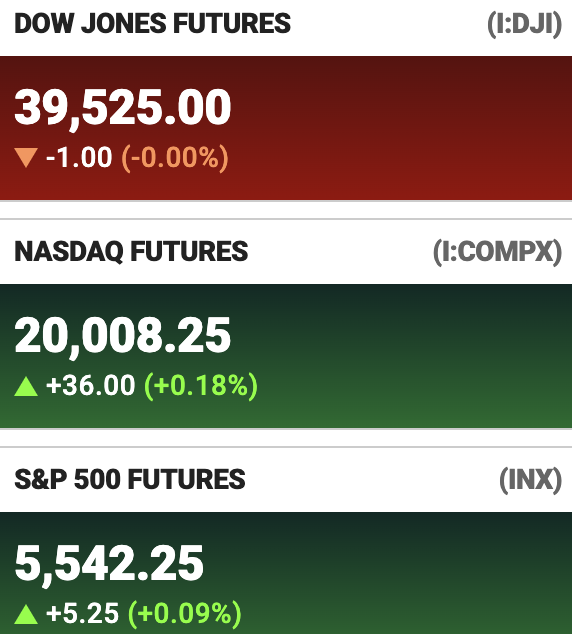
Task: Click the S&P 500 green up-arrow icon
Action: tap(26, 614)
